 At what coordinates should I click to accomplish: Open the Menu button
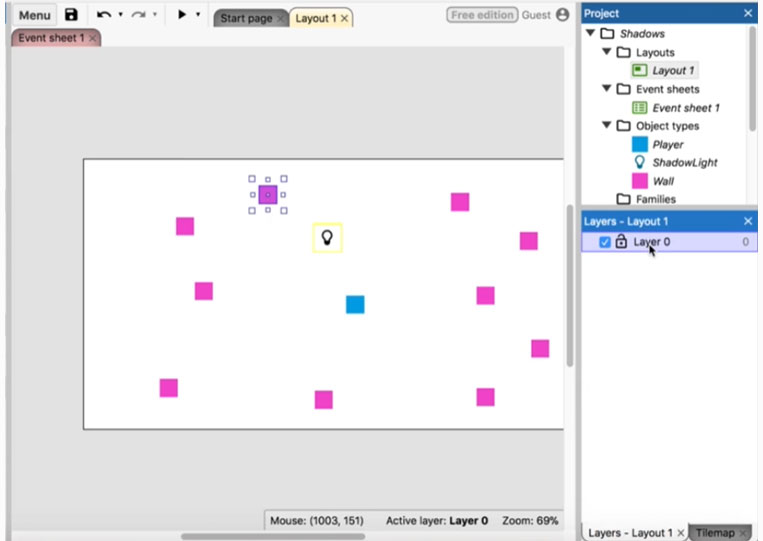coord(35,15)
